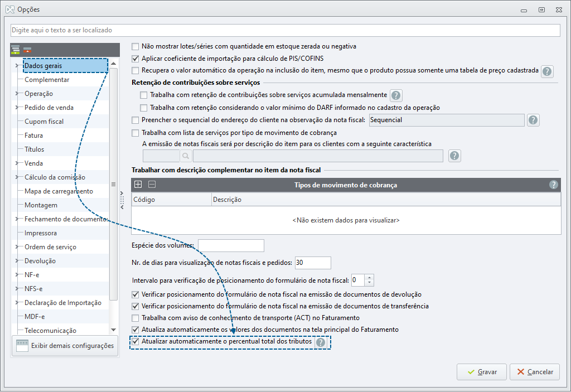
Task: Click the form positioning interval field
Action: tap(359, 280)
